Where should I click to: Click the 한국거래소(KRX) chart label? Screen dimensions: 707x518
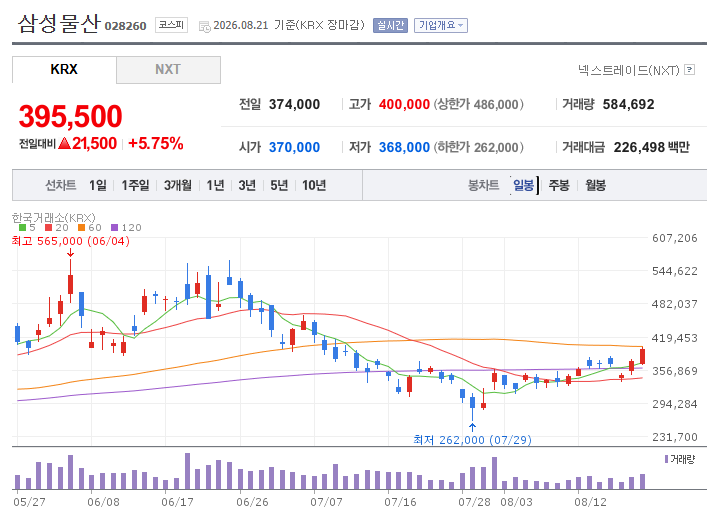pos(54,218)
